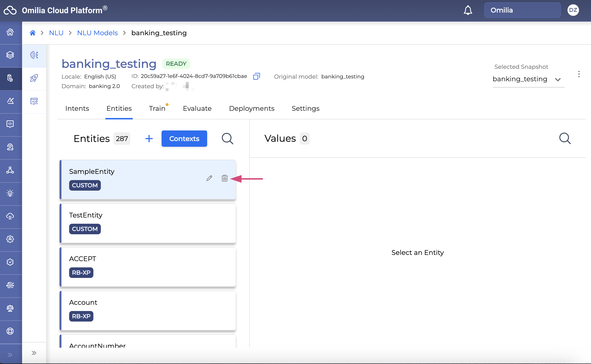The height and width of the screenshot is (364, 591).
Task: Copy the model ID with copy icon
Action: point(256,76)
